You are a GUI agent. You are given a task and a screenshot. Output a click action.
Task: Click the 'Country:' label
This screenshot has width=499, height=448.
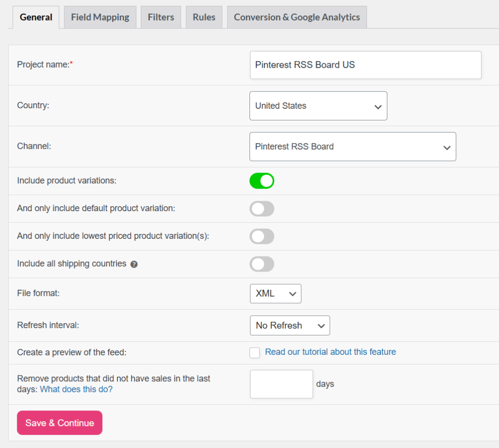33,105
